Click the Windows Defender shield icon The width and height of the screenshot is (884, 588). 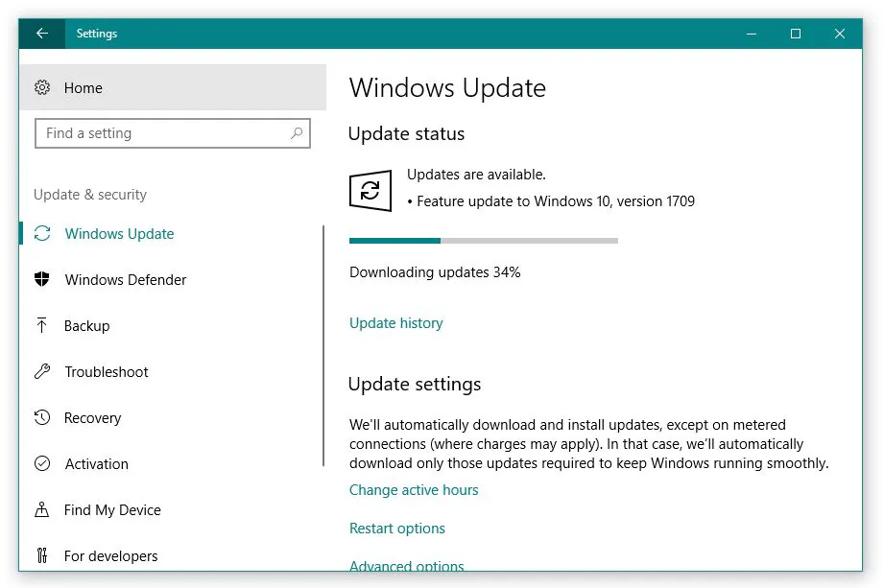pyautogui.click(x=42, y=279)
